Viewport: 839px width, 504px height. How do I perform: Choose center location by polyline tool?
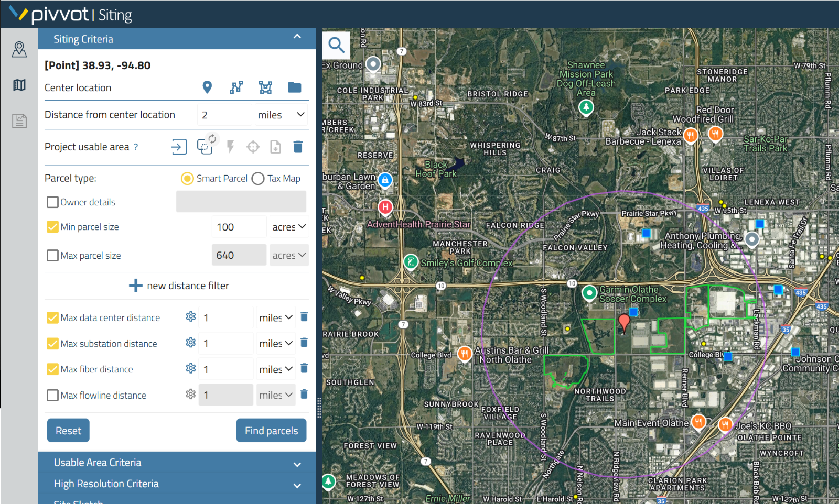236,87
